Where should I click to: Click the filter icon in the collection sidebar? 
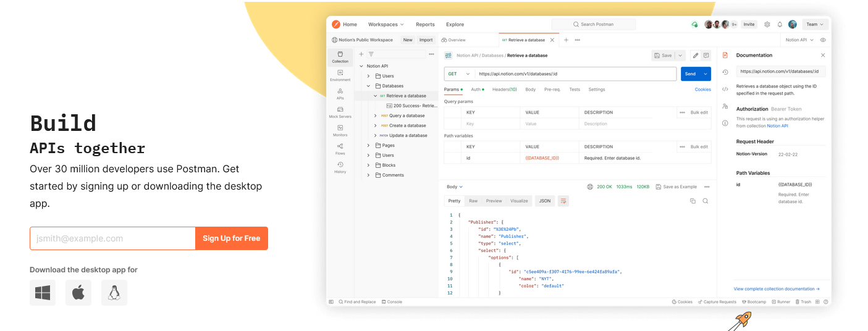click(x=371, y=54)
